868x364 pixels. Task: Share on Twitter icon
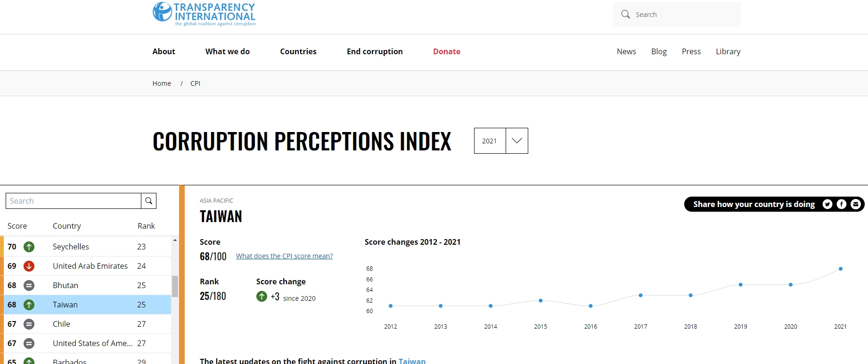pos(827,204)
